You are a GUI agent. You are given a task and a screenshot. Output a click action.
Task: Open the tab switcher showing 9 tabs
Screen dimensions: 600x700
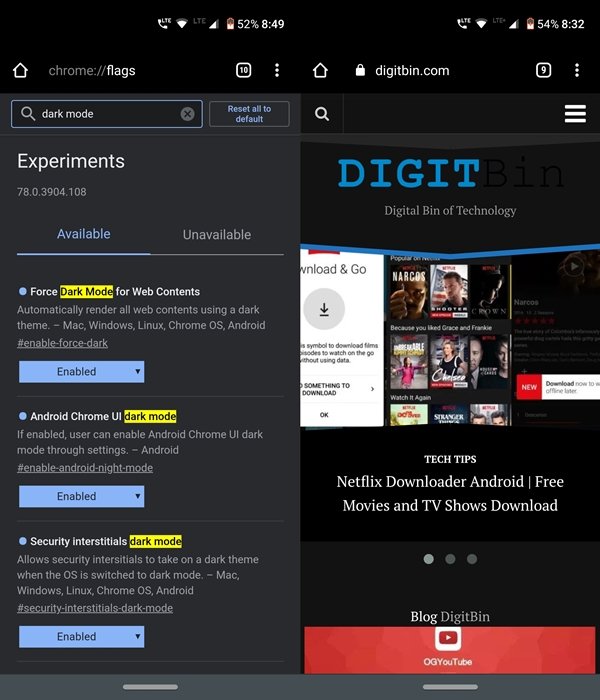(543, 70)
